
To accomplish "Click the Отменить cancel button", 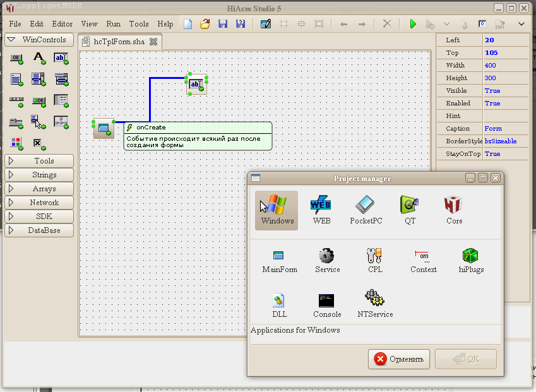I will (x=399, y=359).
